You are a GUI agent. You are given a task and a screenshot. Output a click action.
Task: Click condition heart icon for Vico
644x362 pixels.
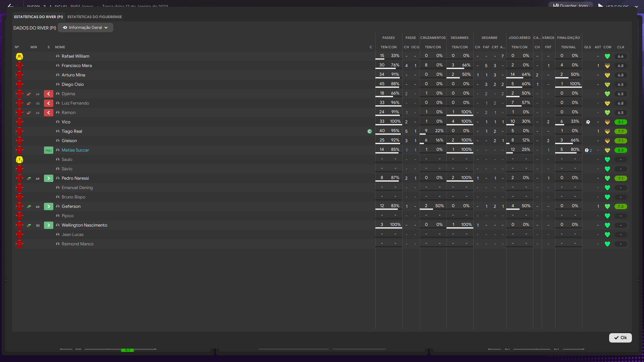pos(607,122)
